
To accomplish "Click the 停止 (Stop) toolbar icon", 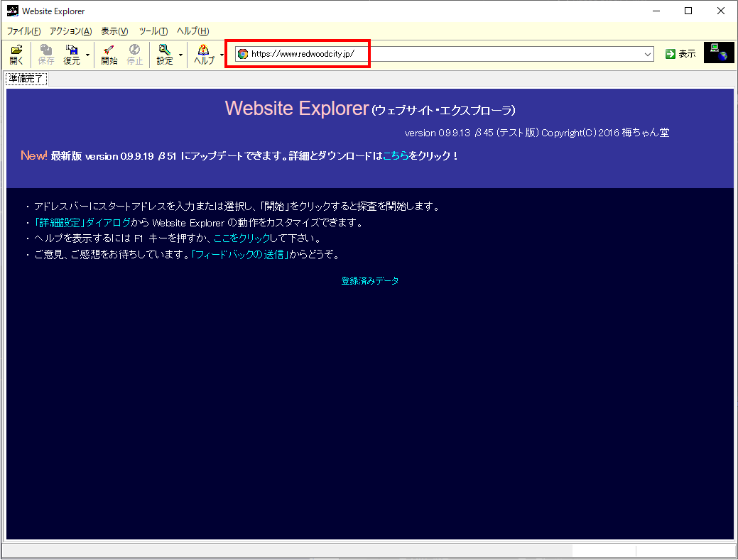I will (135, 55).
